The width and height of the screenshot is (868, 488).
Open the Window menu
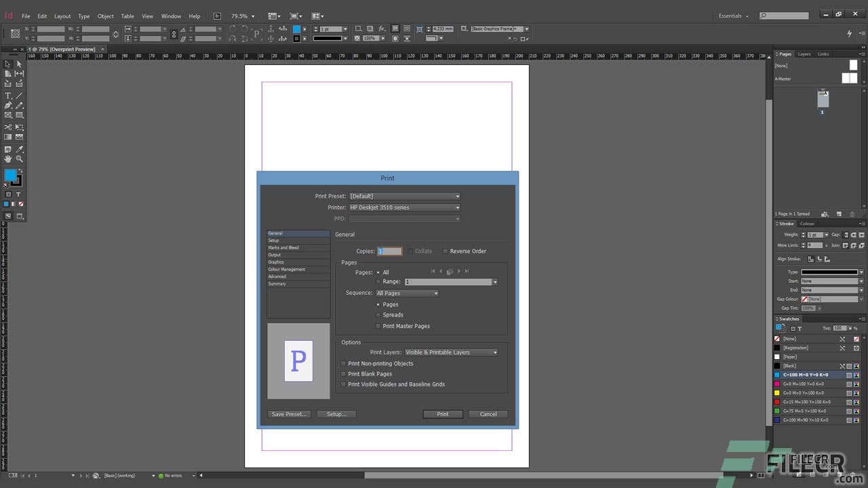tap(171, 16)
